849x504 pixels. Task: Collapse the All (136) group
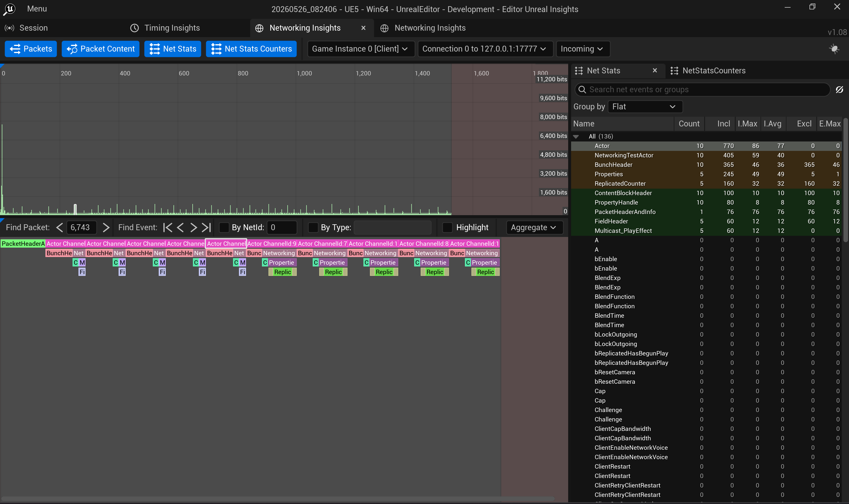coord(576,136)
